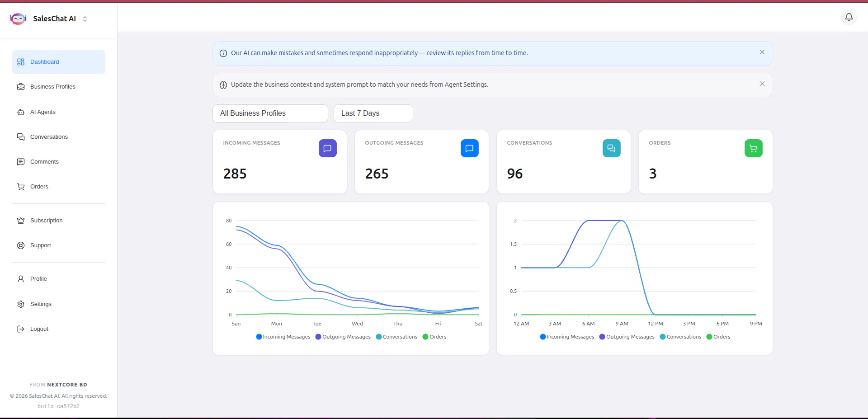Screen dimensions: 868x419
Task: Click the AI Agents robot icon
Action: tap(21, 112)
